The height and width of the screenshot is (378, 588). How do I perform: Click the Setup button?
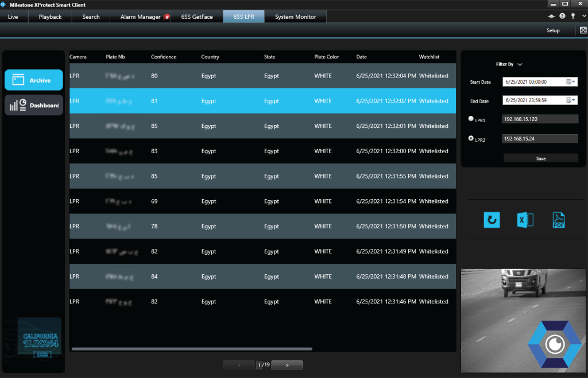(553, 30)
